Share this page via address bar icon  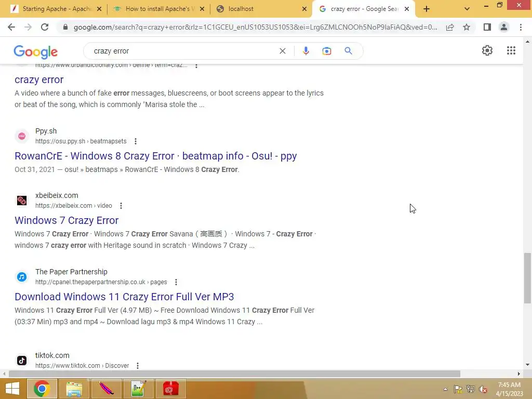point(450,27)
